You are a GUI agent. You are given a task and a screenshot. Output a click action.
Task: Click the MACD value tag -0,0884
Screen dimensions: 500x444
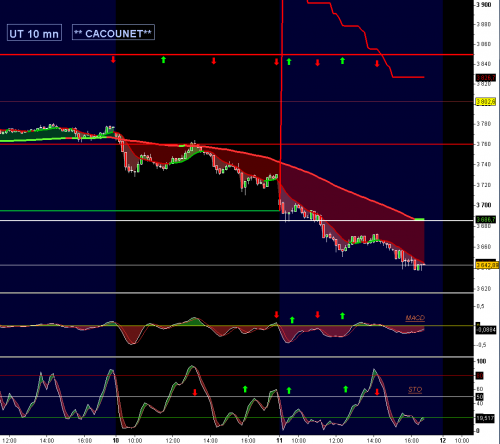[486, 330]
